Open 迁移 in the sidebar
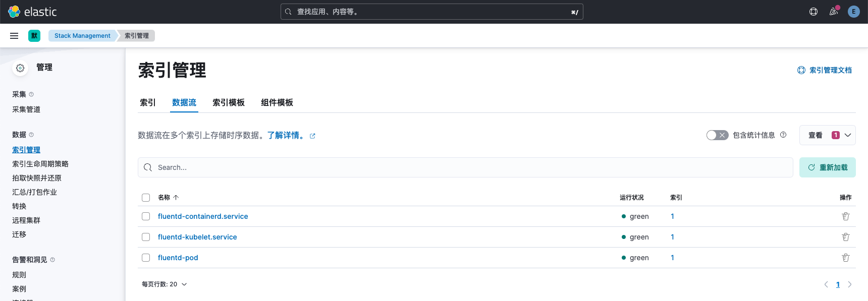This screenshot has height=301, width=868. tap(19, 234)
